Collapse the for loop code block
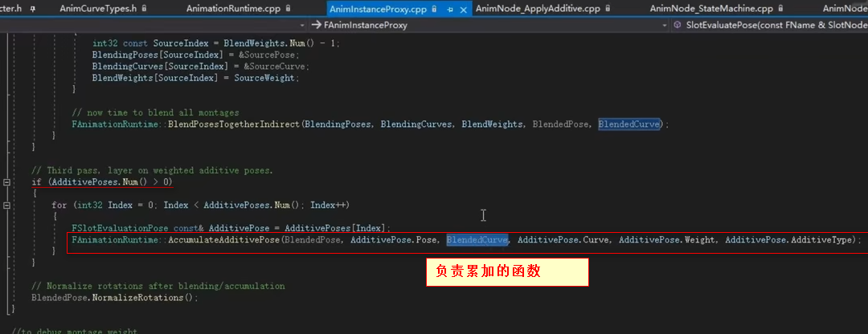The image size is (868, 334). pos(6,206)
